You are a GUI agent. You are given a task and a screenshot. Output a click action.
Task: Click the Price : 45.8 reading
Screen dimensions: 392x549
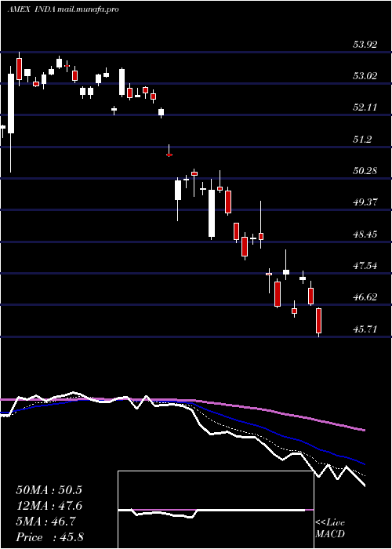(49, 537)
